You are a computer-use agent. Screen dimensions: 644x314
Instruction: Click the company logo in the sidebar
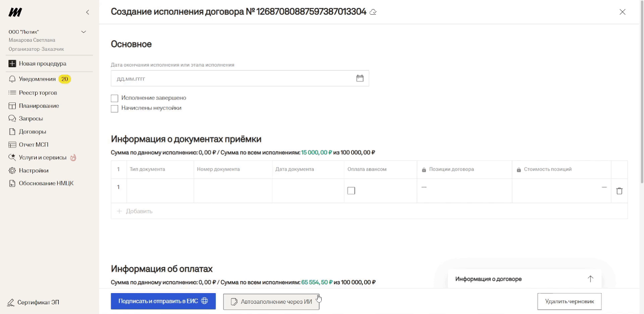[16, 12]
